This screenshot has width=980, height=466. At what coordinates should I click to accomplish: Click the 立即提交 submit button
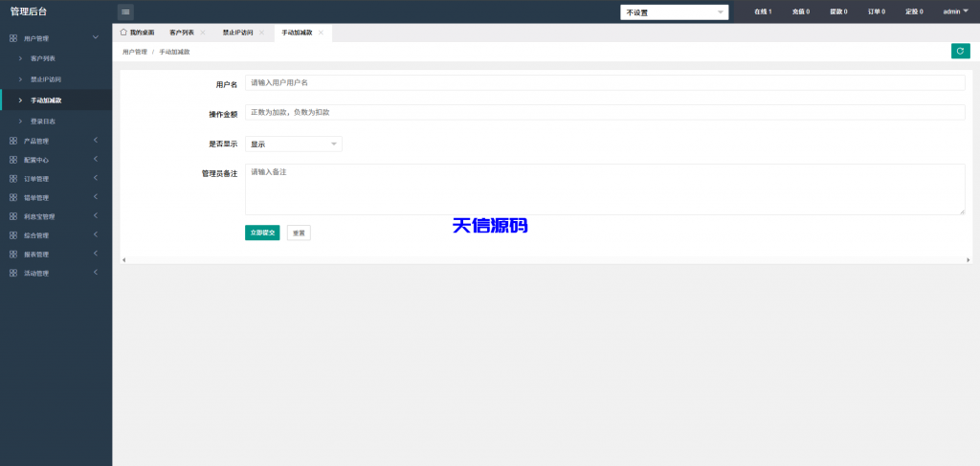(262, 233)
